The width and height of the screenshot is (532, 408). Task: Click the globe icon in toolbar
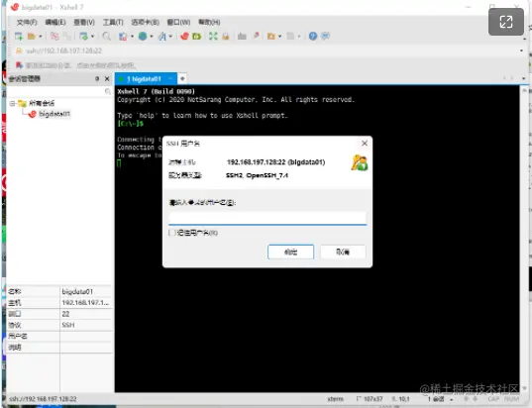(x=143, y=36)
